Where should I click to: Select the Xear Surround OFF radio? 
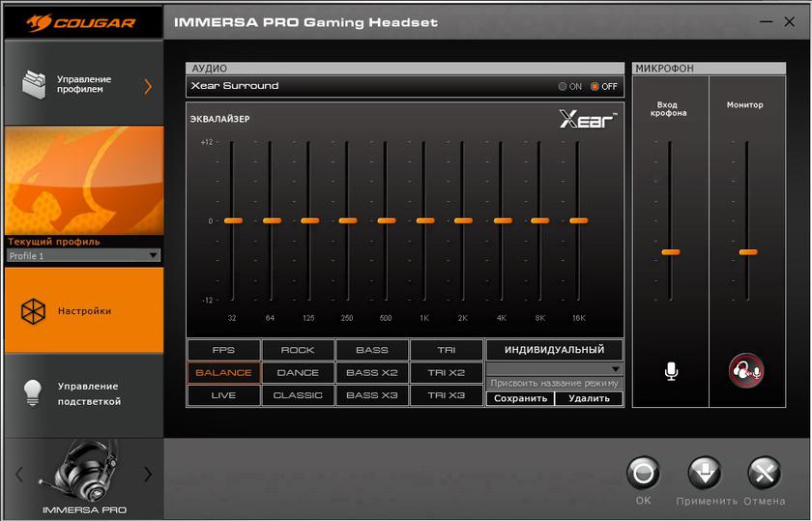595,86
